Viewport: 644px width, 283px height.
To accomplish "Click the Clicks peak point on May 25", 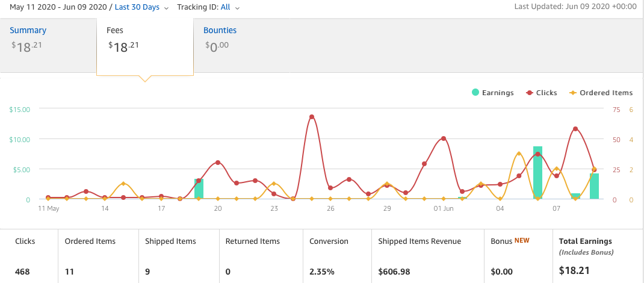I will point(312,117).
